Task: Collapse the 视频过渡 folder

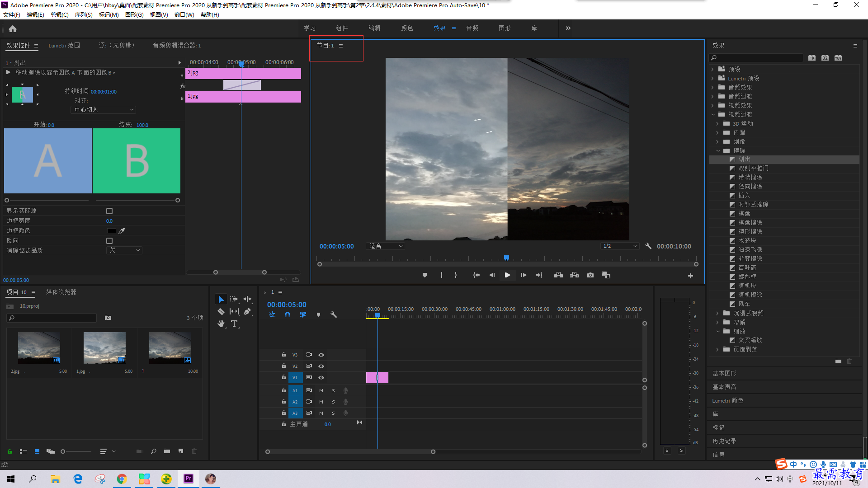Action: (x=712, y=114)
